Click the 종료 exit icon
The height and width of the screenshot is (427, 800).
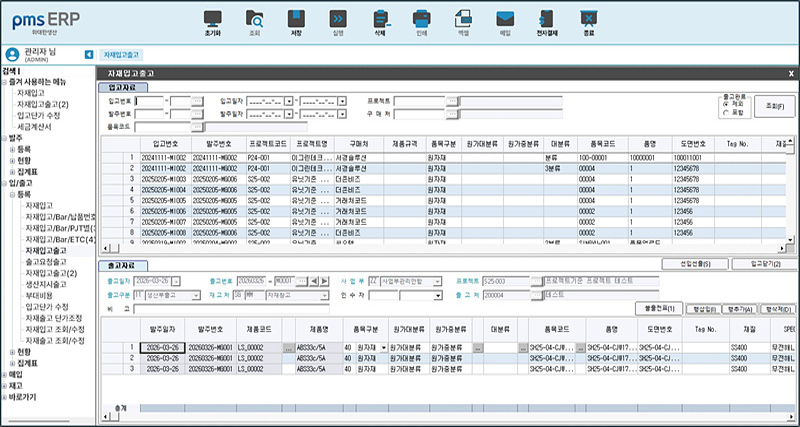(x=588, y=19)
